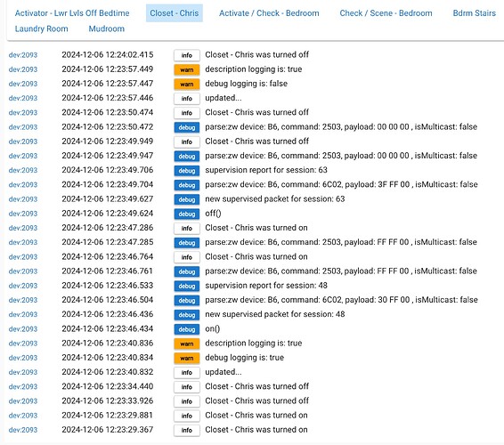
Task: Click info badge on 12:23:34.440 row
Action: coord(187,387)
